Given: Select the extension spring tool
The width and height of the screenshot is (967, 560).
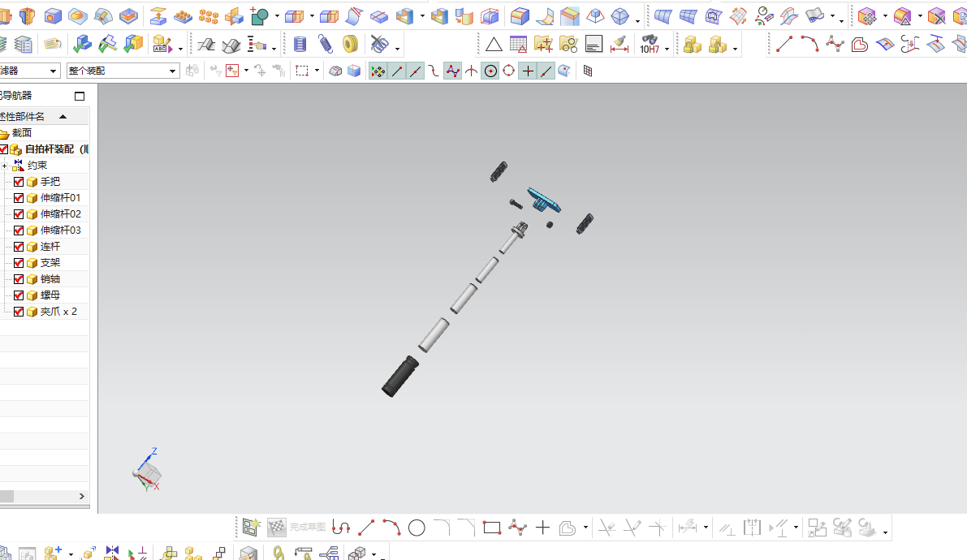Looking at the screenshot, I should [x=325, y=45].
